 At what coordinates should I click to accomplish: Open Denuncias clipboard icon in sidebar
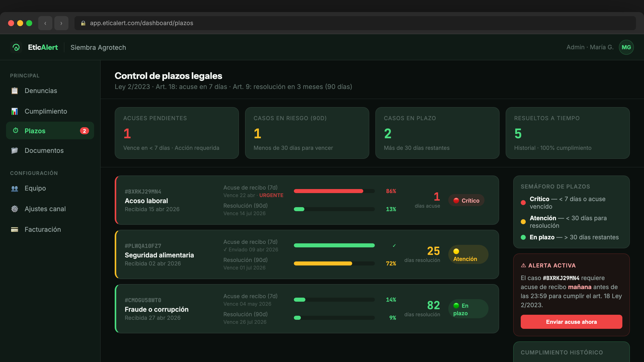[x=15, y=91]
